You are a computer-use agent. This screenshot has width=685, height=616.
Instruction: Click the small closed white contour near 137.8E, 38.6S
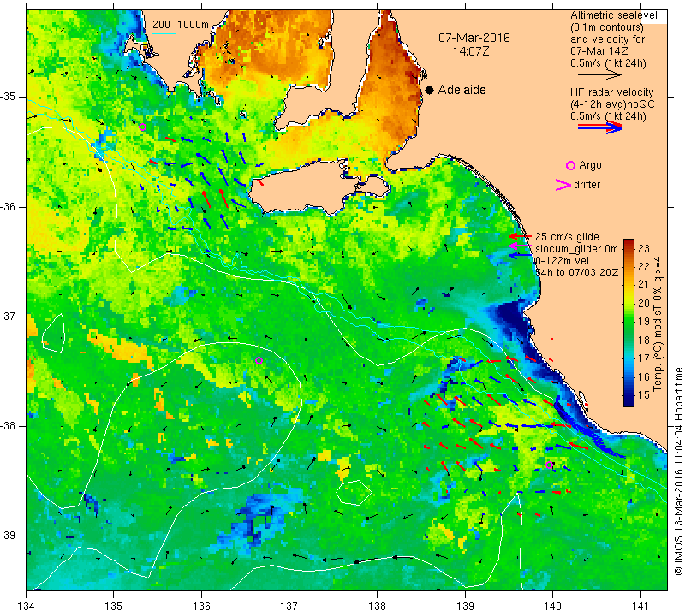tap(354, 493)
